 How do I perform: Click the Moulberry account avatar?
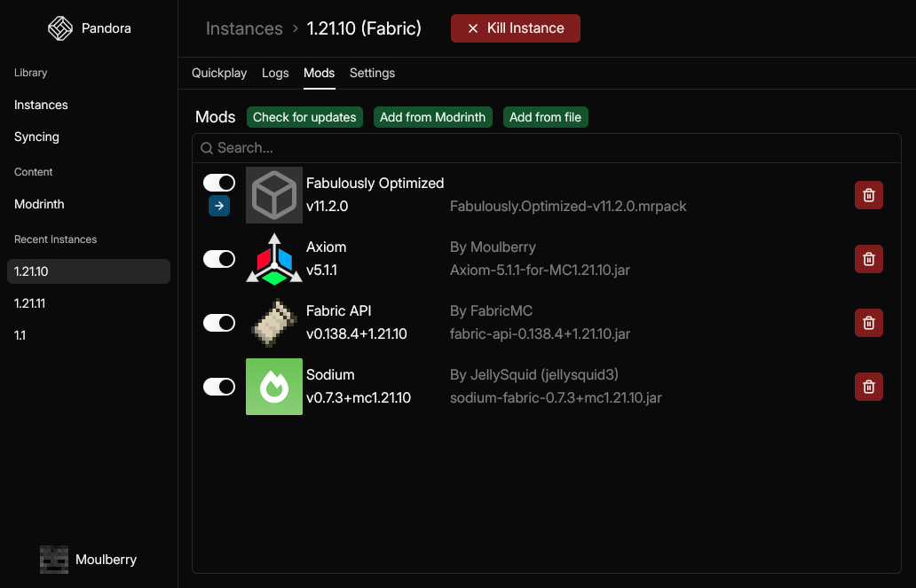[54, 560]
